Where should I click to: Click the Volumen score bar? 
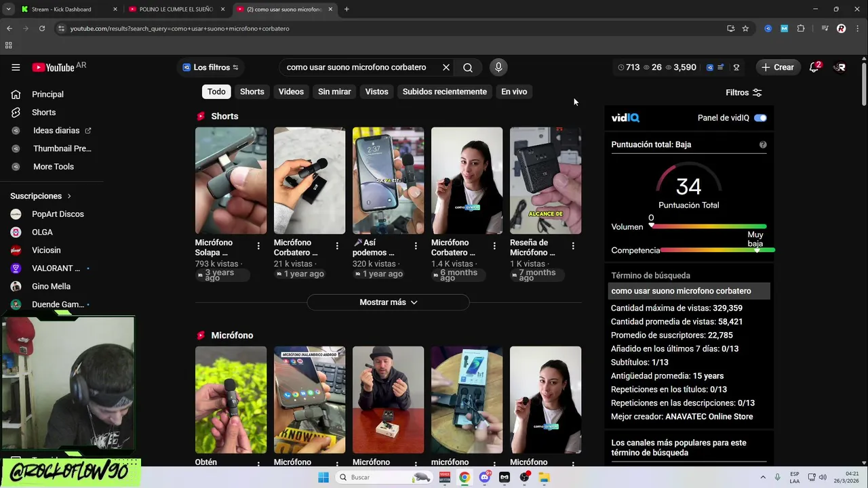[708, 226]
